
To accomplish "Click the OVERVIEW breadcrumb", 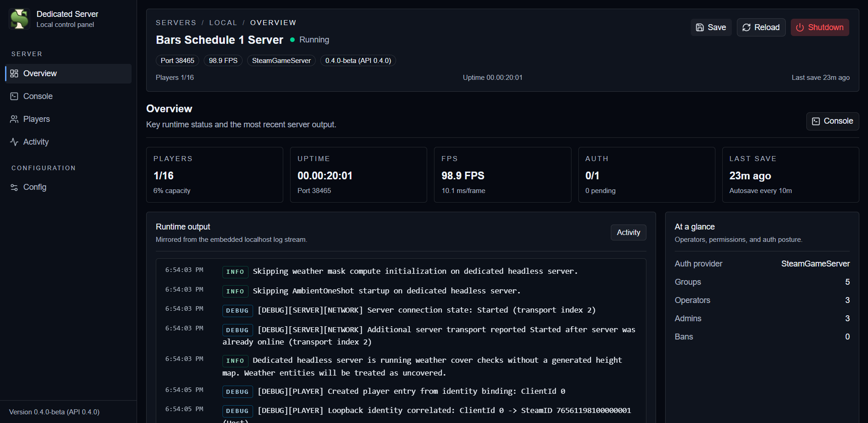I will 273,23.
